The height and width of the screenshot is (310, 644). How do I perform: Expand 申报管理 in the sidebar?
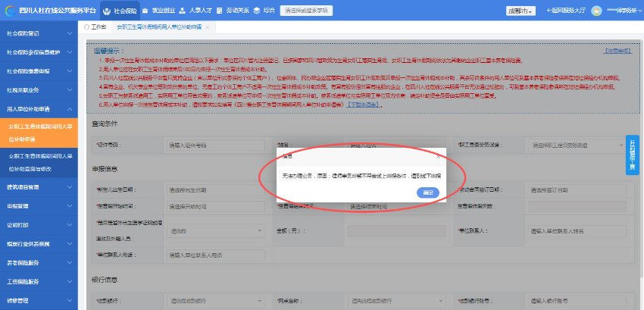coord(39,206)
